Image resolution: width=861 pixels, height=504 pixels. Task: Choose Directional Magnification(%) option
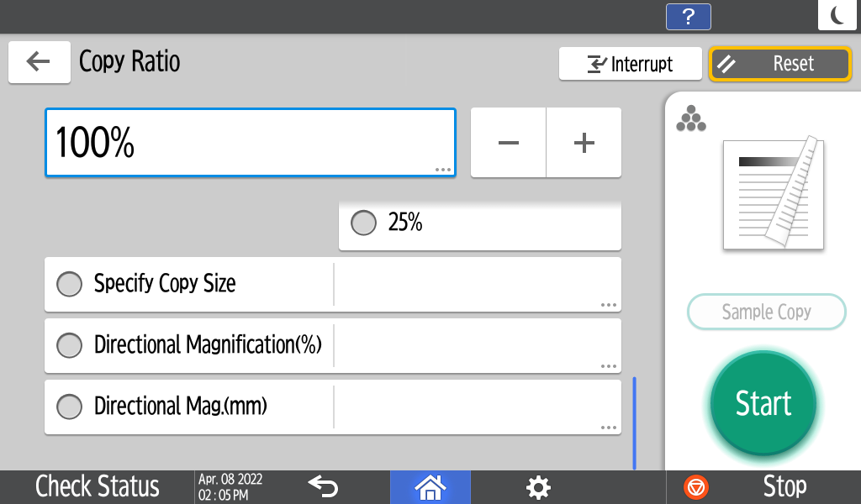tap(69, 345)
